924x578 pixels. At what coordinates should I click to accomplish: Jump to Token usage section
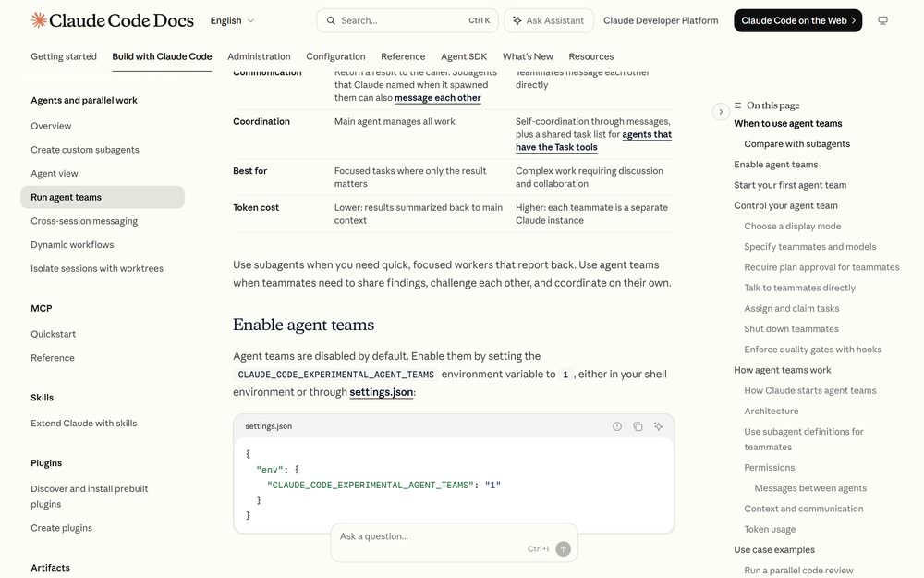[x=770, y=530]
